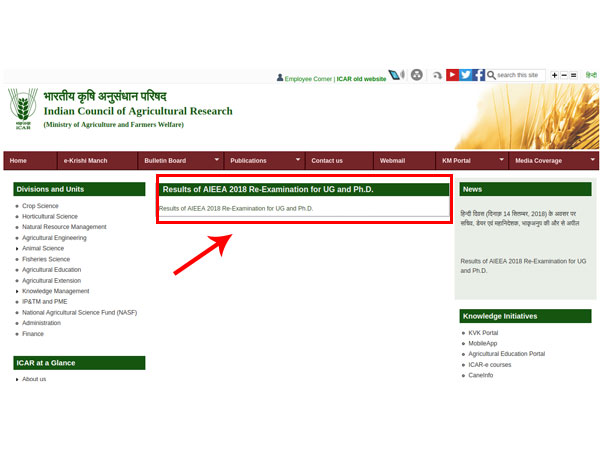Open AIEEA results item in News panel

pos(523,266)
